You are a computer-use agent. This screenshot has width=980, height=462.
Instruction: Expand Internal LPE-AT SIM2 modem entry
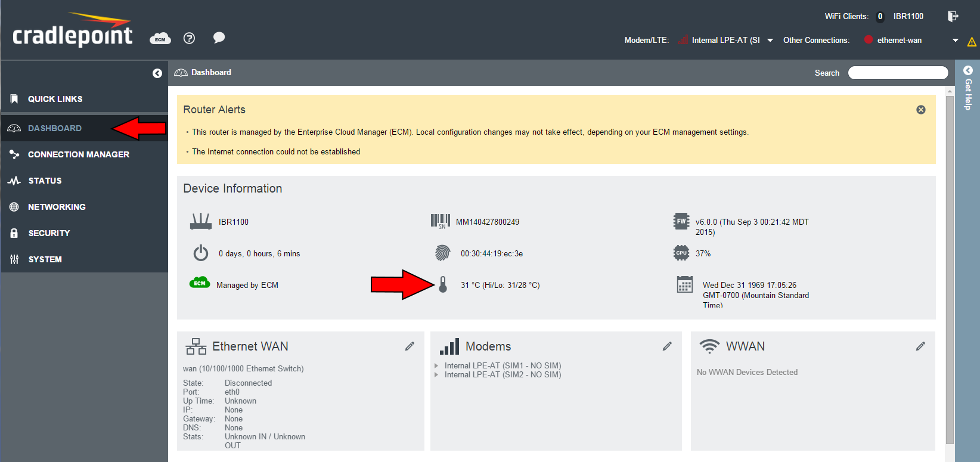pos(436,375)
